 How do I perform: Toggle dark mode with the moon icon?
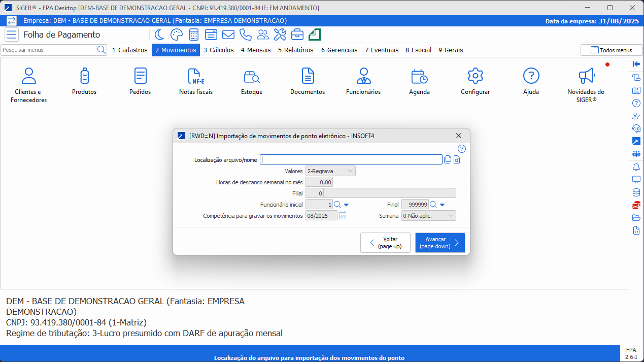point(159,35)
